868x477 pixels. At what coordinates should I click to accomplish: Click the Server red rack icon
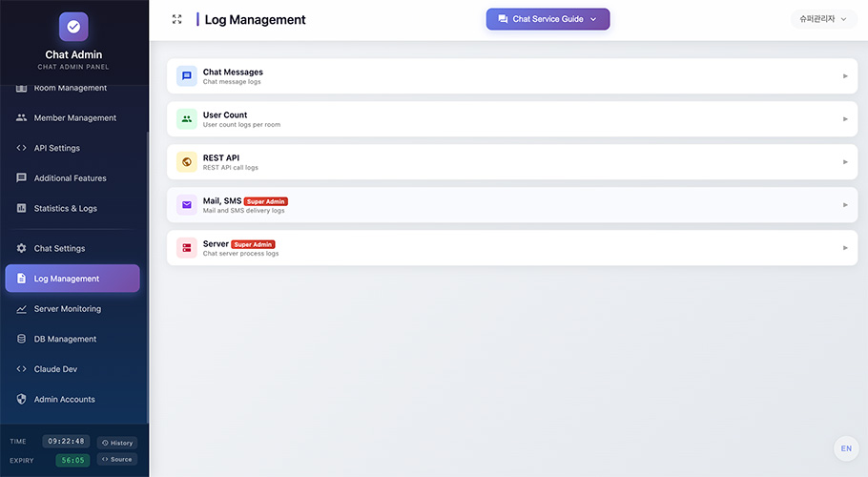tap(187, 248)
